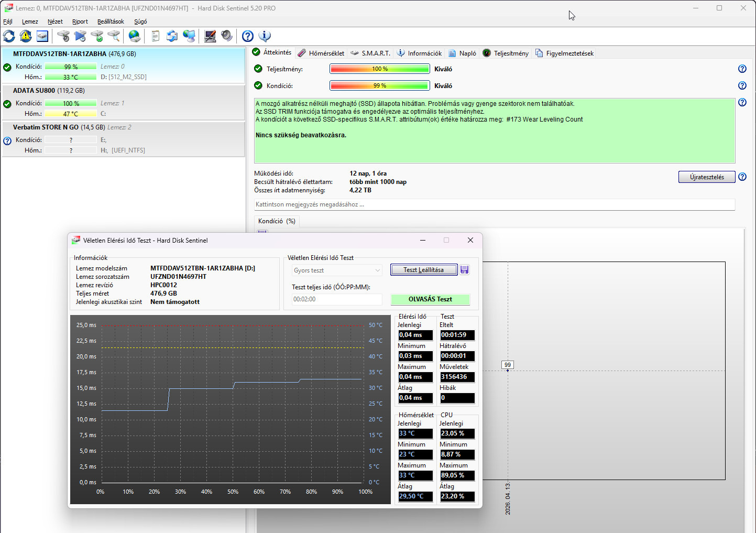The image size is (756, 533).
Task: Switch to the Hőmérséklet tab
Action: pos(321,53)
